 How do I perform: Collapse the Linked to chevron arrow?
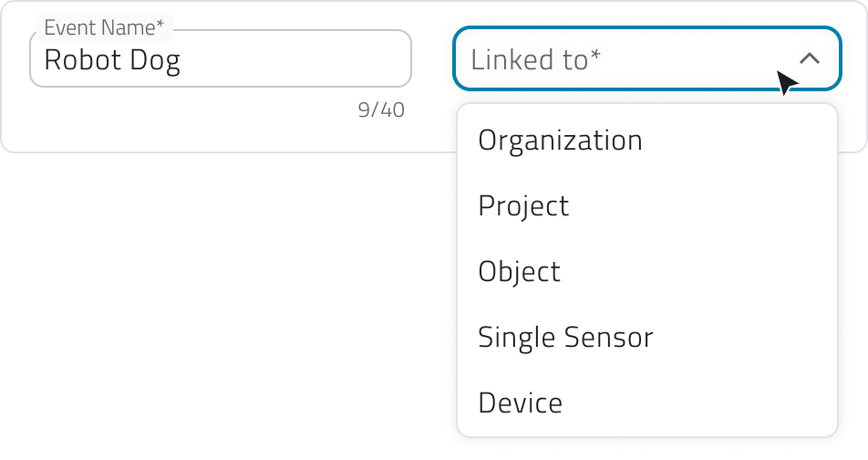click(x=809, y=58)
